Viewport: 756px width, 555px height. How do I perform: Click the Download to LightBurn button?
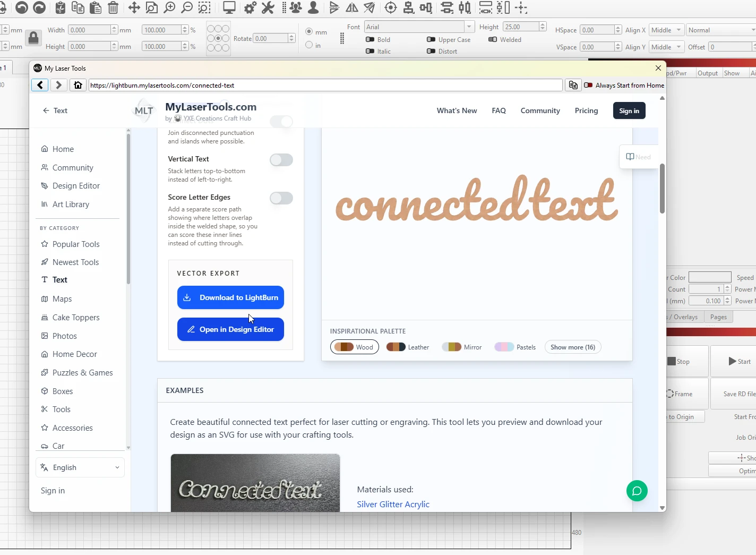(230, 297)
